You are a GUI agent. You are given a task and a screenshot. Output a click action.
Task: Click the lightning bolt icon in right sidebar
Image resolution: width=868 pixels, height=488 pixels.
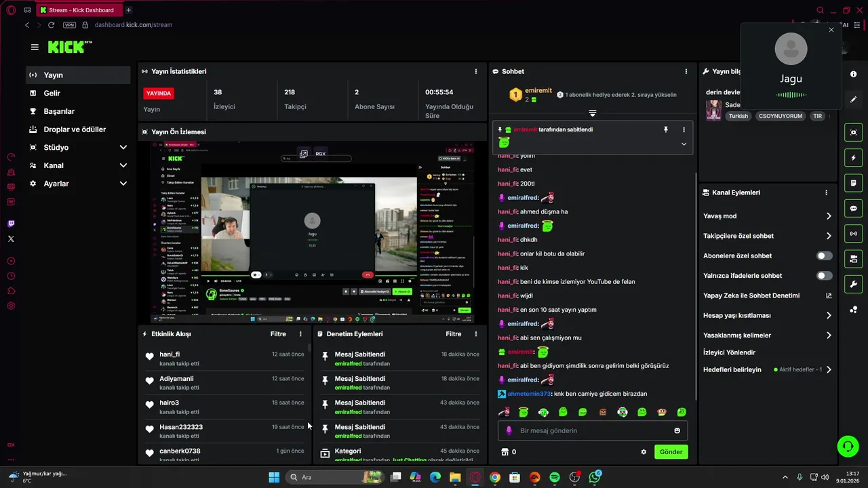tap(854, 158)
